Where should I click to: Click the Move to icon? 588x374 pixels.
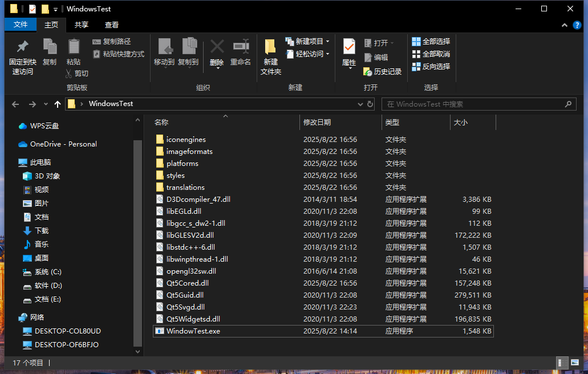165,47
